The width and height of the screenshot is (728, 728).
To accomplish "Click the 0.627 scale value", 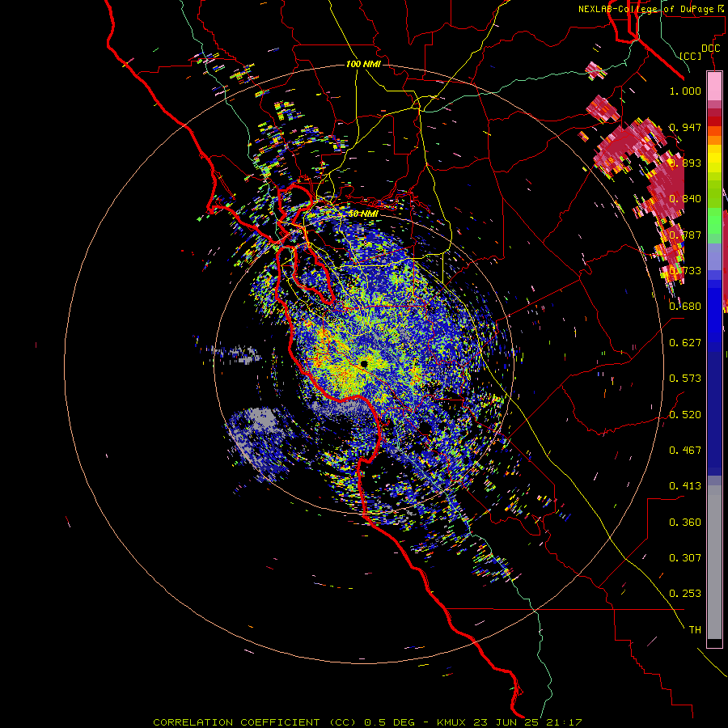I will tap(685, 343).
